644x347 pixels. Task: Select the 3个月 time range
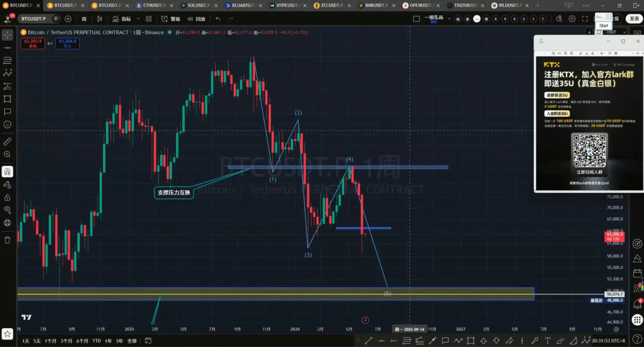click(x=66, y=341)
